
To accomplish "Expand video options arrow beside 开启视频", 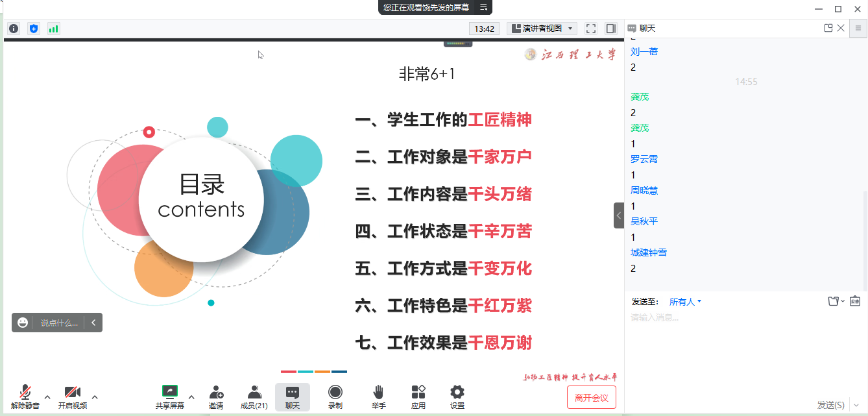I will click(95, 397).
